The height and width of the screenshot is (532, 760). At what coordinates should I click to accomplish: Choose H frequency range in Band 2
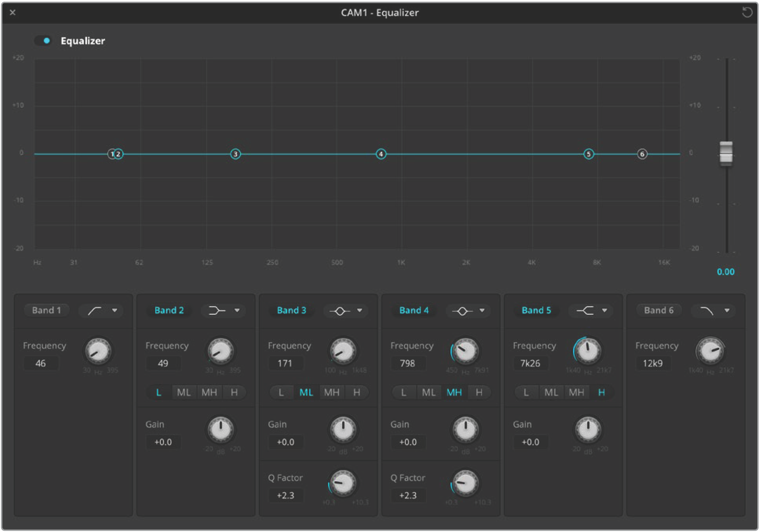pos(234,392)
